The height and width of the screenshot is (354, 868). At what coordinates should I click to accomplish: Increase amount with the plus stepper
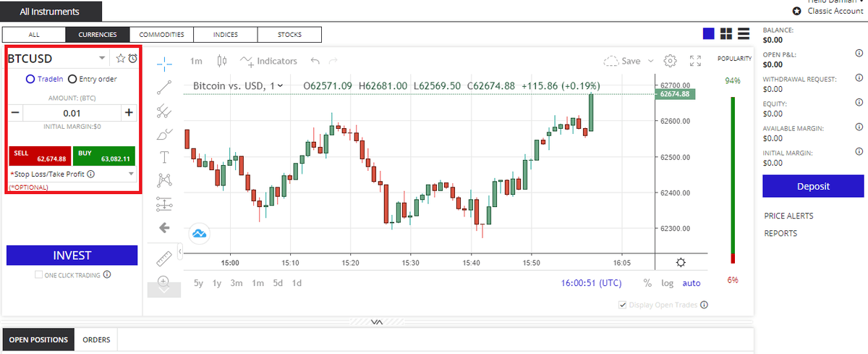tap(129, 112)
